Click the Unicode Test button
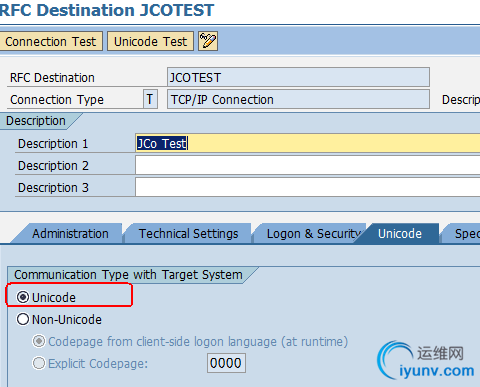 pyautogui.click(x=150, y=41)
